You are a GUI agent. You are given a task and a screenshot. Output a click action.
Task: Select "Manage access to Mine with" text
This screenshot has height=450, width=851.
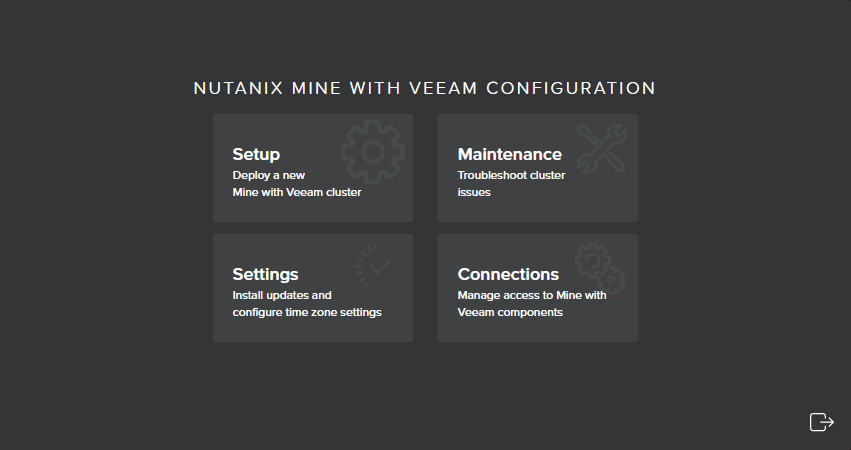coord(532,295)
